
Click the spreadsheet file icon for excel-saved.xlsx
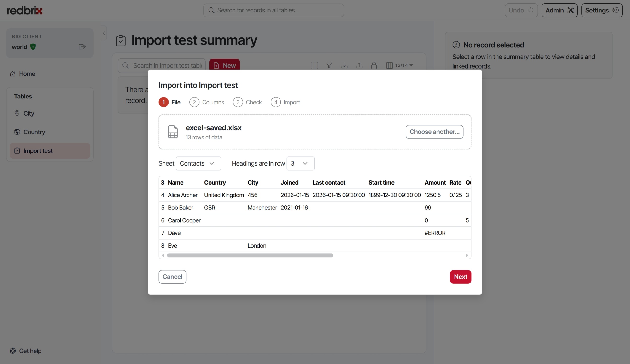(173, 132)
